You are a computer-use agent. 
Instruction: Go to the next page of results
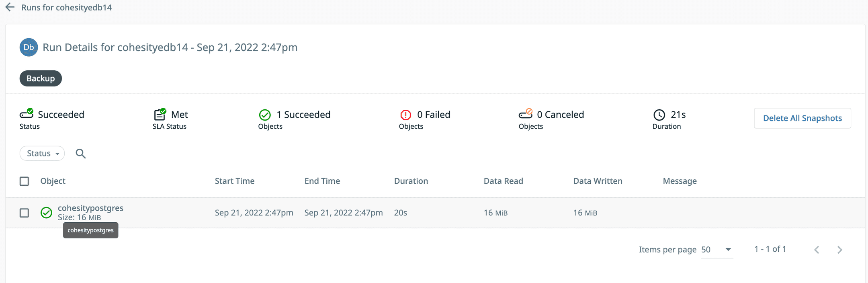pyautogui.click(x=839, y=250)
